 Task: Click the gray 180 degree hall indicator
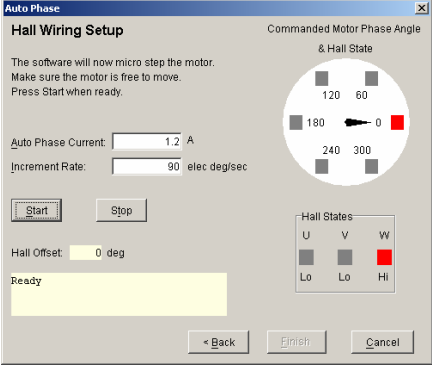tap(296, 122)
